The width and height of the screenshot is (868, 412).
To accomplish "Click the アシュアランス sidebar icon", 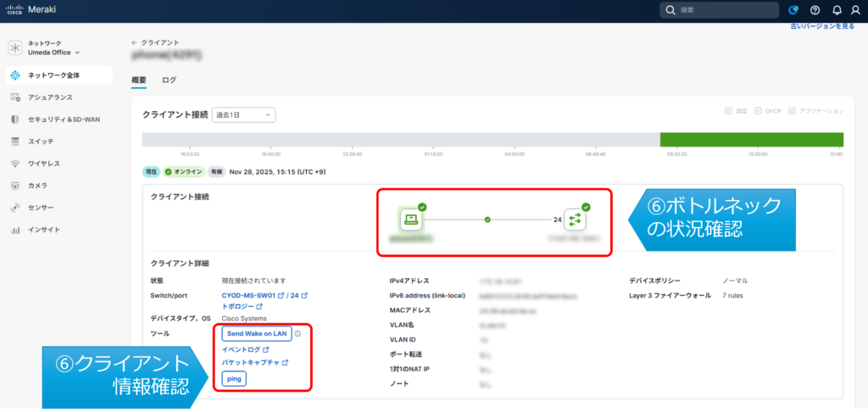I will click(15, 97).
